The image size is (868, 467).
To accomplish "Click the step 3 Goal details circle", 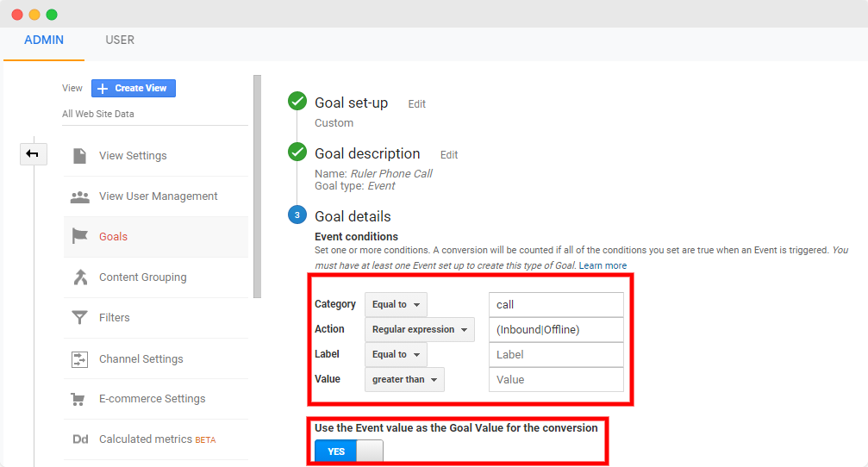I will coord(297,215).
